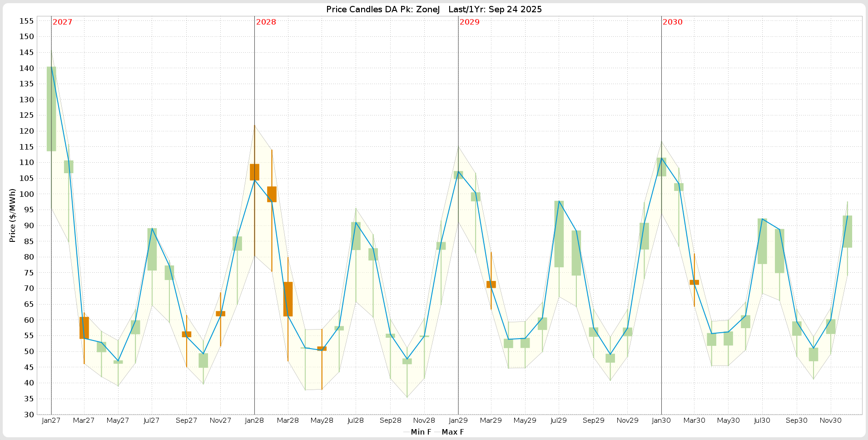
Task: Click the '155' y-axis value
Action: (26, 21)
